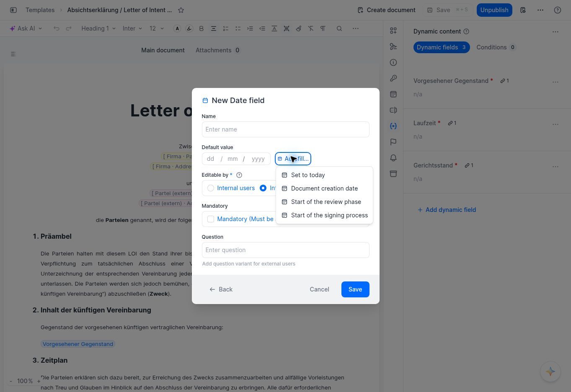Star the template as favorite
The height and width of the screenshot is (392, 571).
(181, 10)
